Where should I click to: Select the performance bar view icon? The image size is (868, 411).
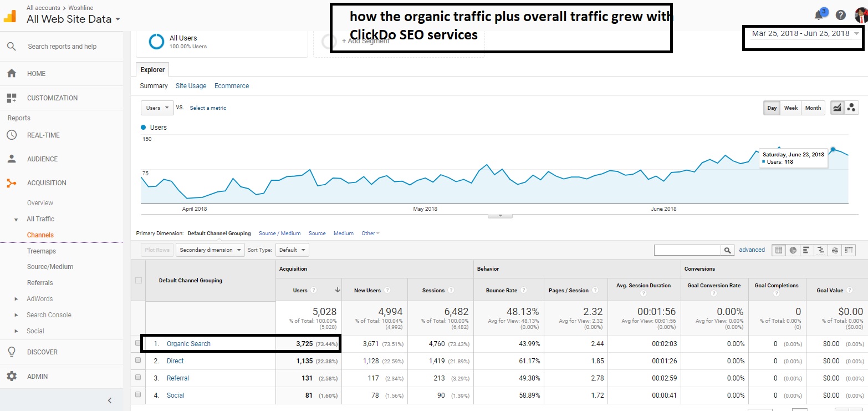coord(807,250)
